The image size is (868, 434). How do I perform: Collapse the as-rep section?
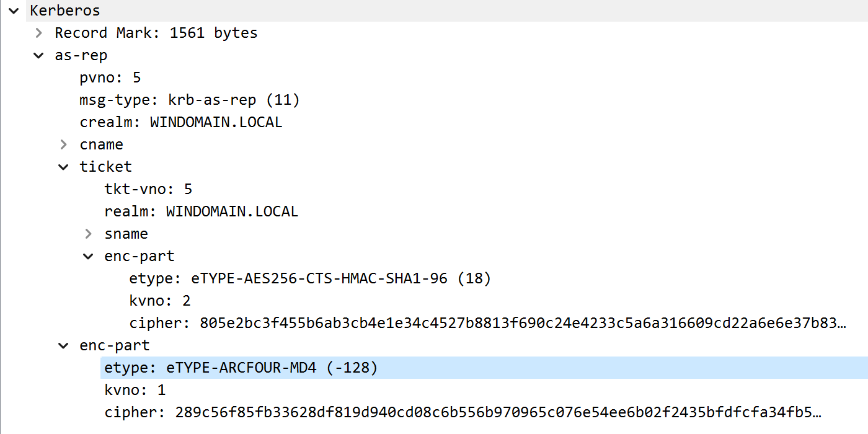coord(38,55)
